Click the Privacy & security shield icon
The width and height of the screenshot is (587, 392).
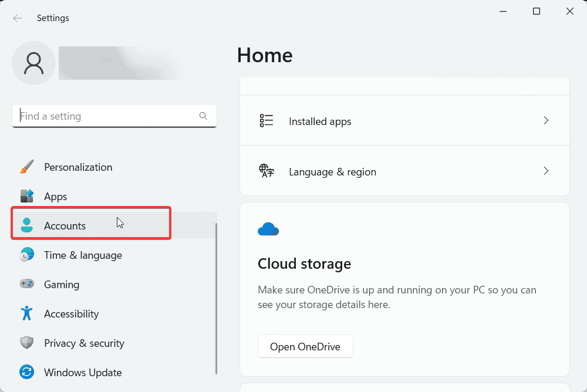26,343
